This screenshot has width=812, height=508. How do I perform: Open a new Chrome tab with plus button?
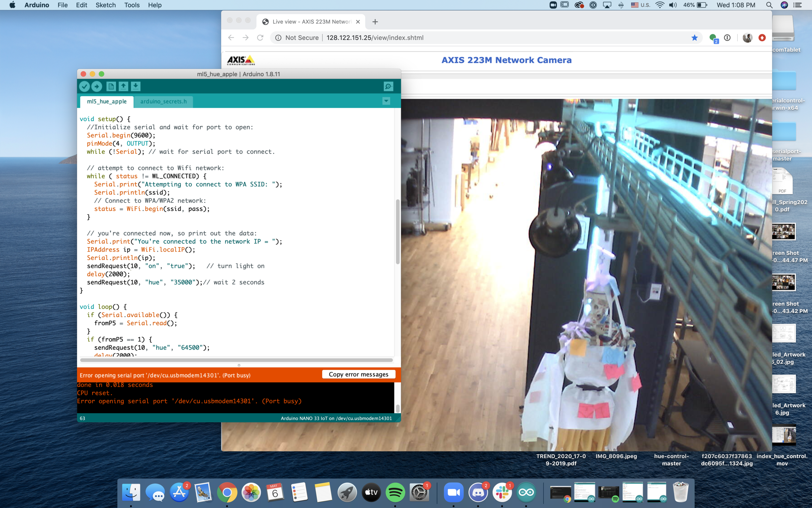(x=375, y=22)
